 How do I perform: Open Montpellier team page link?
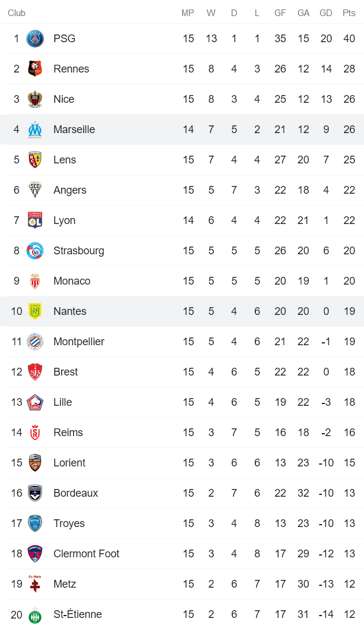pos(78,342)
